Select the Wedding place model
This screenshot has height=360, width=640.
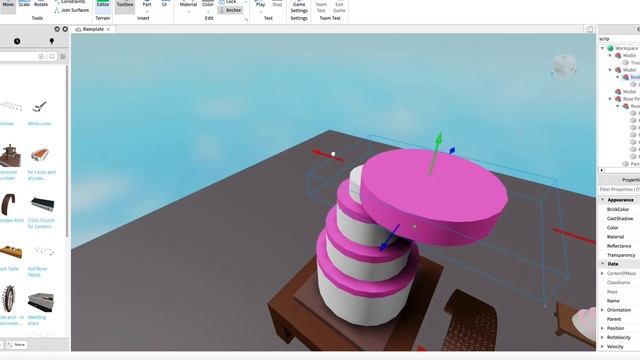pos(40,308)
